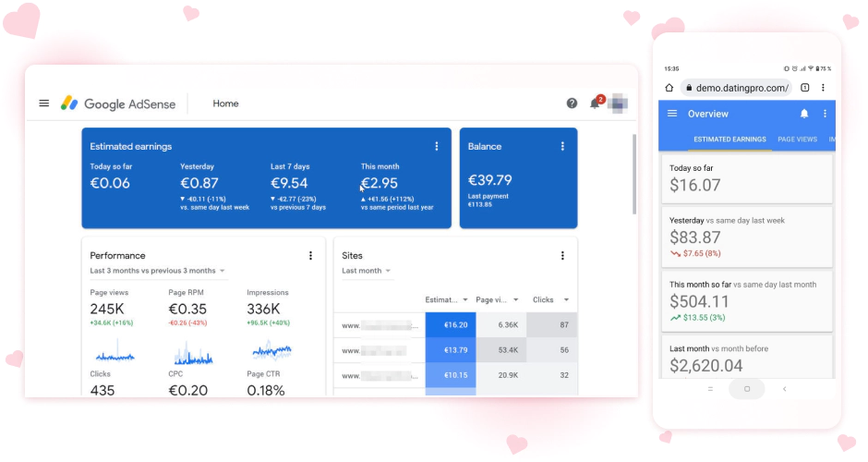Click the 0.18% Page CTR value
This screenshot has height=462, width=868.
[266, 390]
